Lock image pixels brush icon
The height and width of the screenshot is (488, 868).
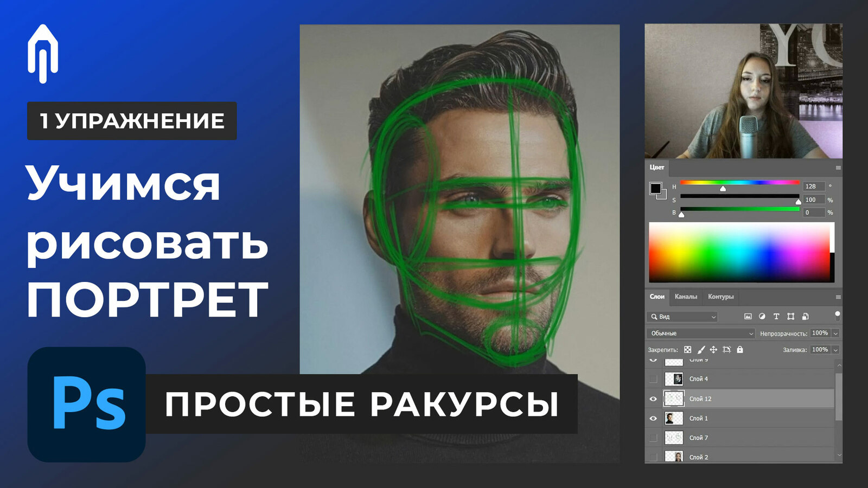point(701,350)
